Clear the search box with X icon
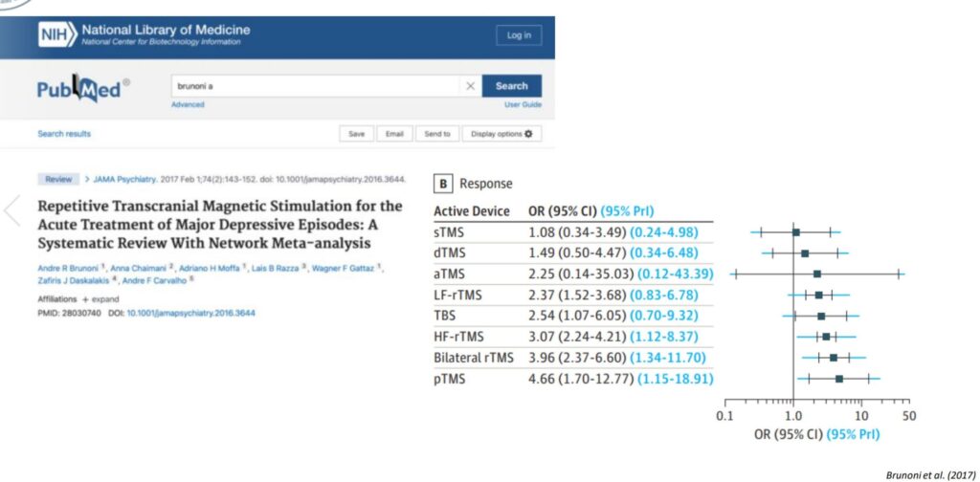980x482 pixels. pos(470,86)
